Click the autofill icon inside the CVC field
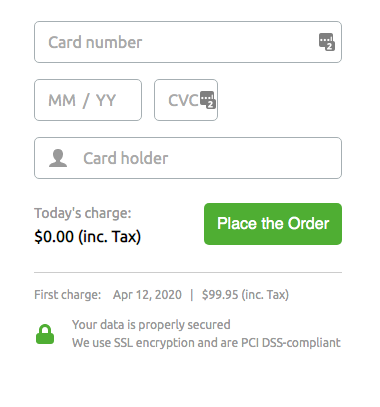 pyautogui.click(x=208, y=100)
